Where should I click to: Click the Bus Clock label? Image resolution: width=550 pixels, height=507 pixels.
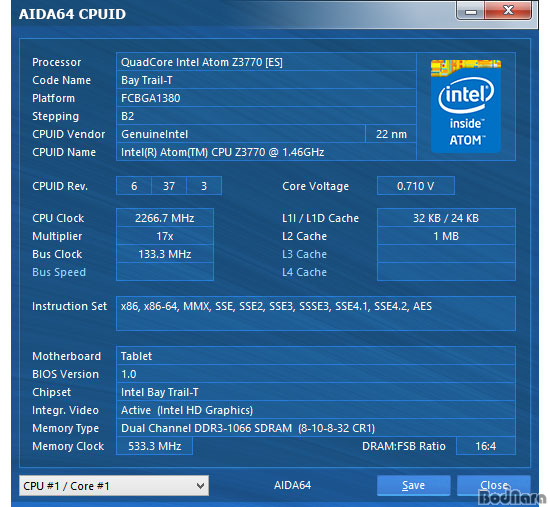tap(57, 254)
